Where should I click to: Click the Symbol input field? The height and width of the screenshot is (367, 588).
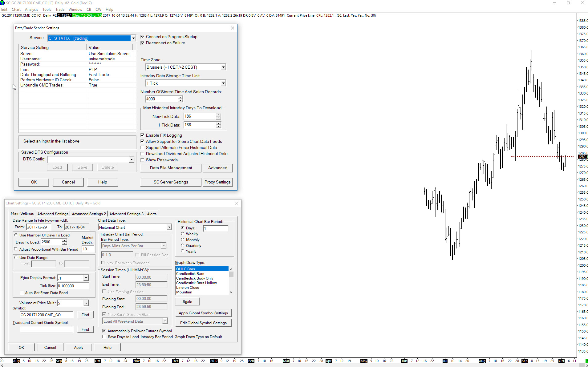coord(47,315)
